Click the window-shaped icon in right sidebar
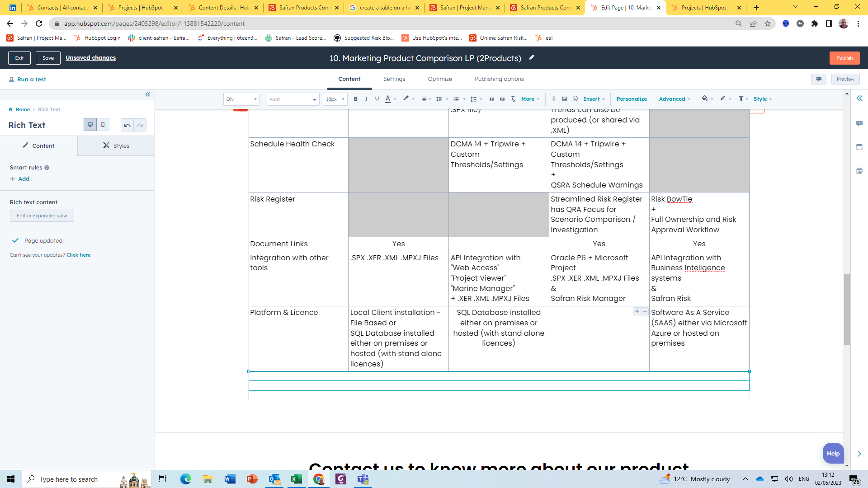The image size is (868, 488). (859, 147)
